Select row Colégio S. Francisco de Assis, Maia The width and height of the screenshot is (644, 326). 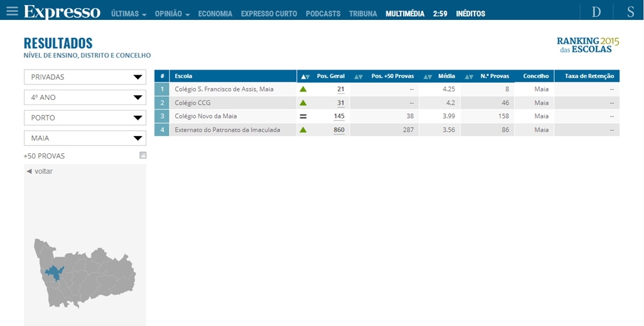[x=387, y=89]
